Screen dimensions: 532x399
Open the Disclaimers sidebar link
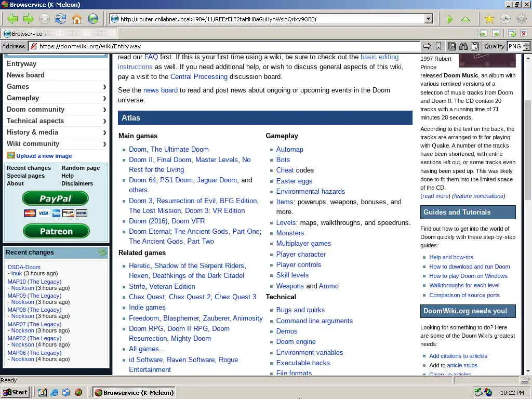point(77,183)
